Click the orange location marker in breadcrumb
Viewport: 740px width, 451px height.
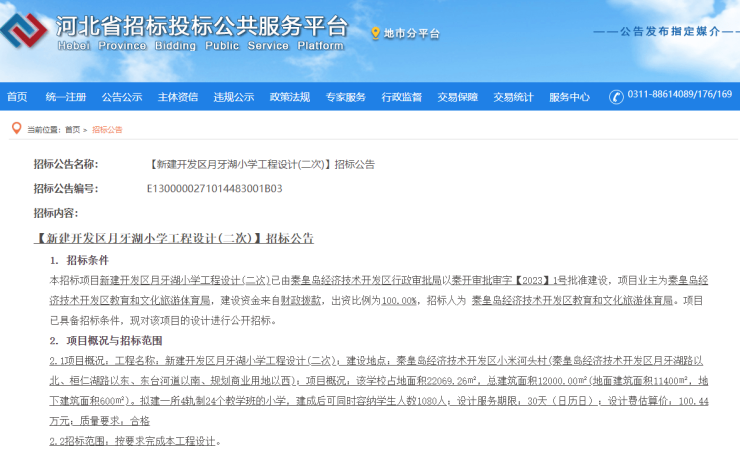pos(17,128)
